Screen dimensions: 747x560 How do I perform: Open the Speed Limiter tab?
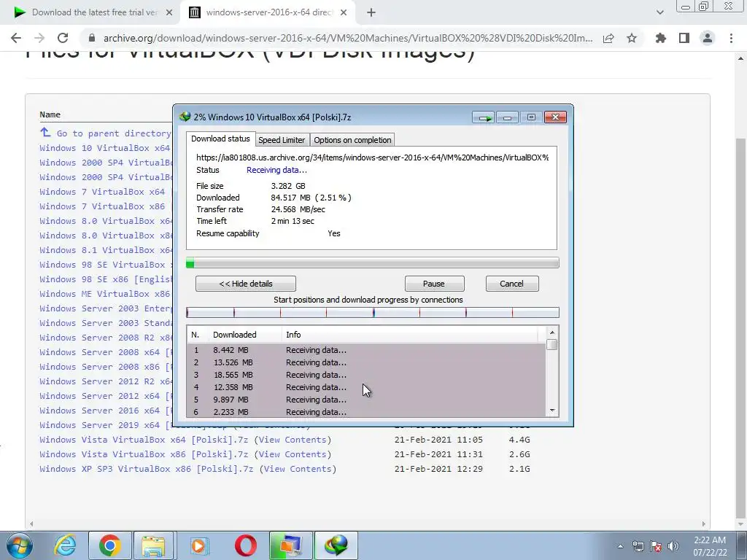[x=282, y=140]
